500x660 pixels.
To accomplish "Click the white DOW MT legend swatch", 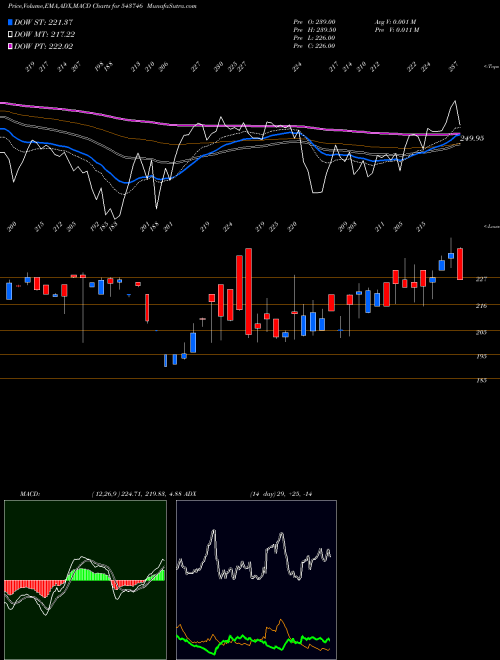I will point(11,35).
